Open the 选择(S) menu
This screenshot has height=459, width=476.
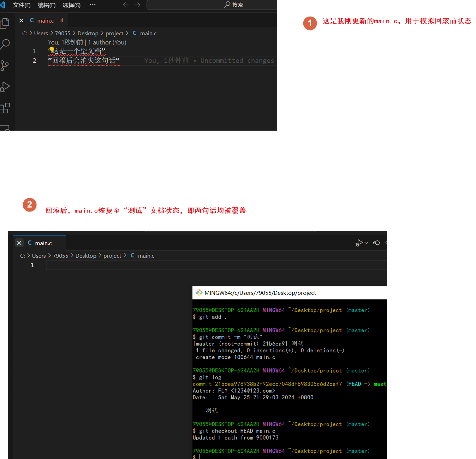[71, 5]
